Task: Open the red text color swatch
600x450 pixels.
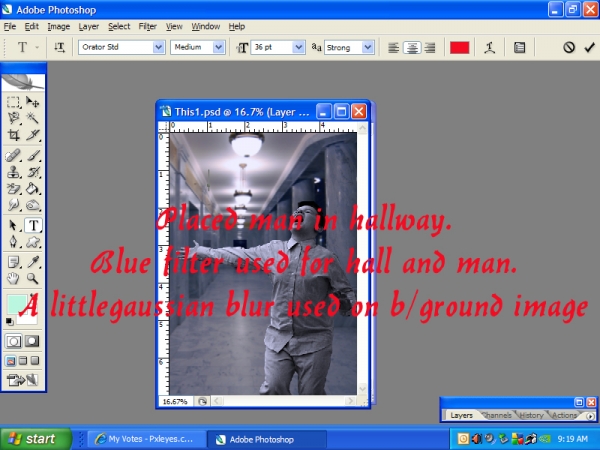Action: pos(460,48)
